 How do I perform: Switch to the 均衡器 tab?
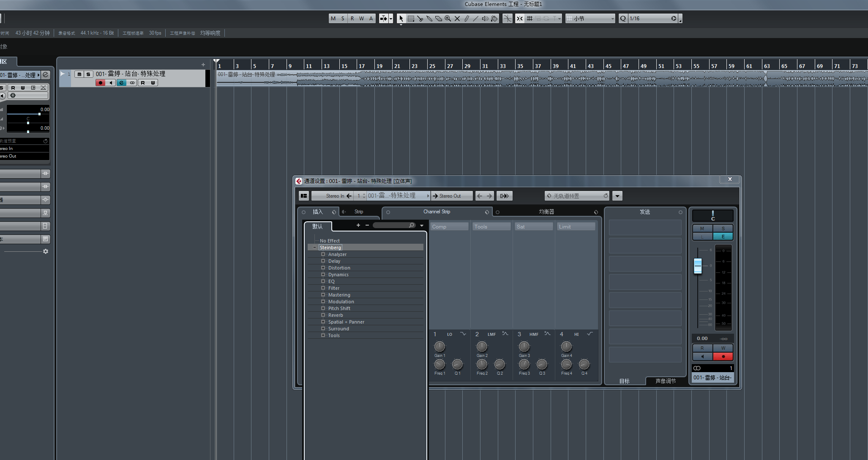tap(546, 212)
